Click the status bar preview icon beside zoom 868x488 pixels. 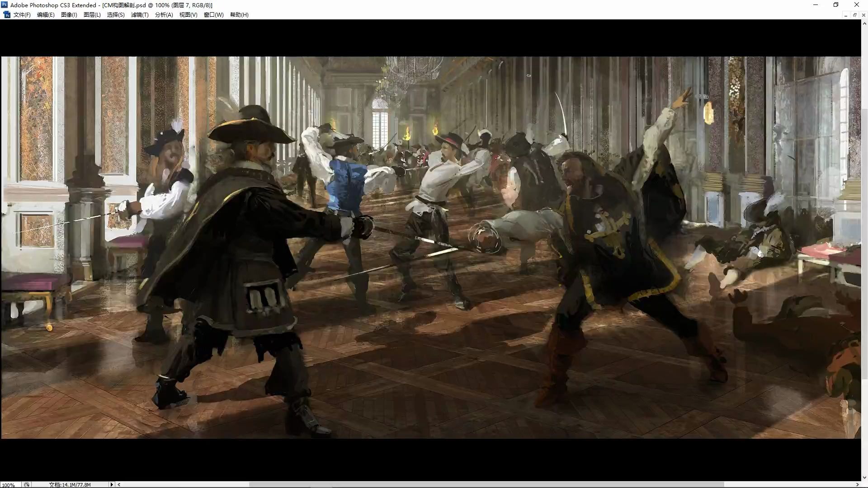coord(27,485)
